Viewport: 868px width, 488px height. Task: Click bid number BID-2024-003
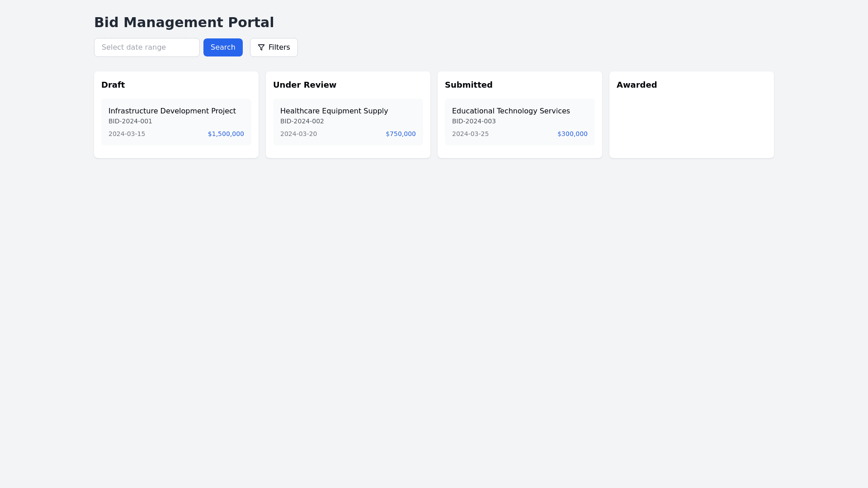click(x=474, y=121)
